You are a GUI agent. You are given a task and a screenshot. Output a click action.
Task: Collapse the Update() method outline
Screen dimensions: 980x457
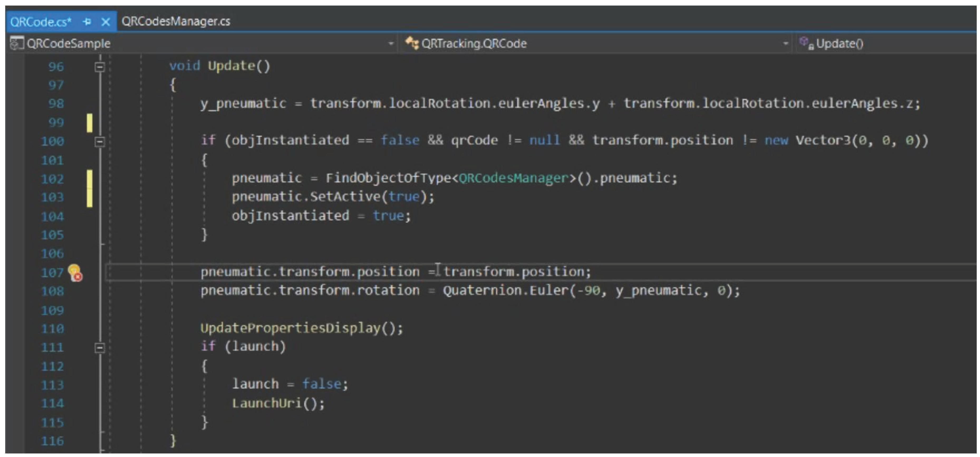coord(100,67)
